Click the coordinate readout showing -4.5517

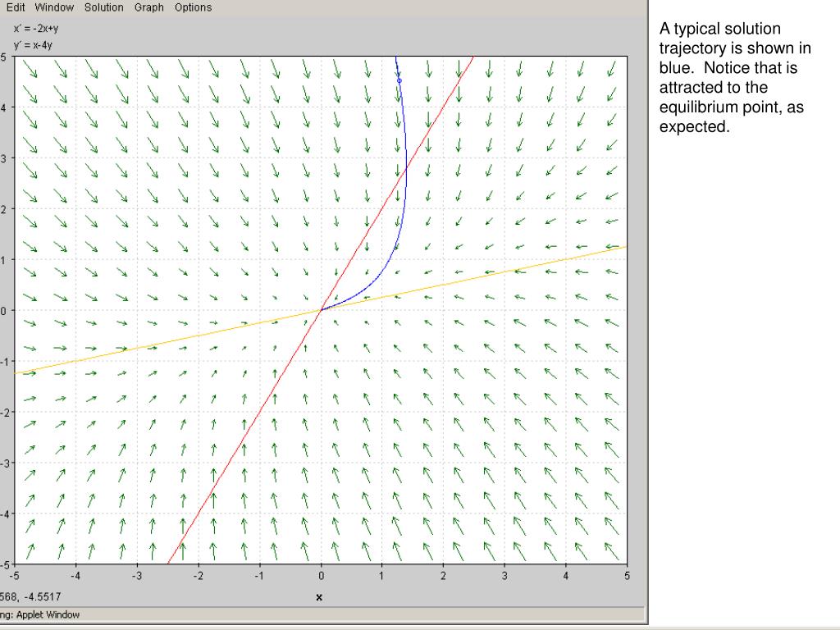pos(30,597)
